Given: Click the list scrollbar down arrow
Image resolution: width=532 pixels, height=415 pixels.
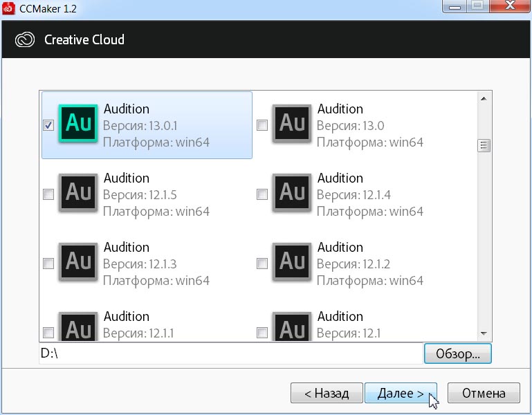Looking at the screenshot, I should pyautogui.click(x=484, y=334).
